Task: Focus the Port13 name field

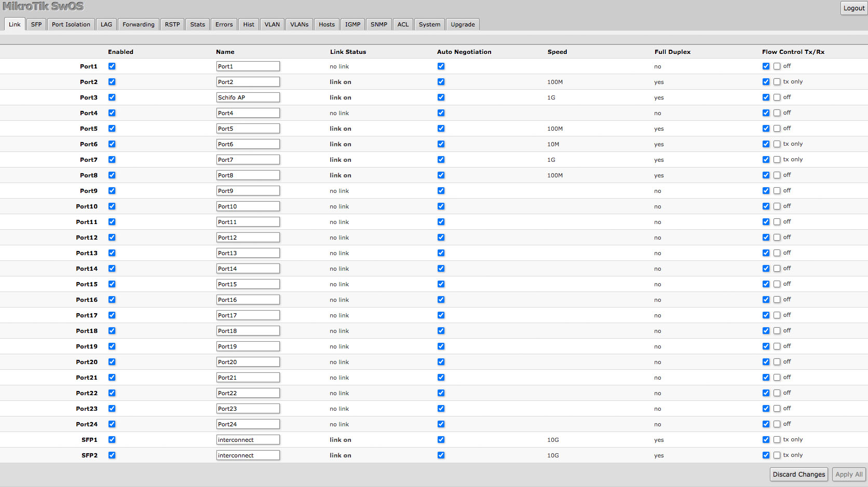Action: [248, 253]
